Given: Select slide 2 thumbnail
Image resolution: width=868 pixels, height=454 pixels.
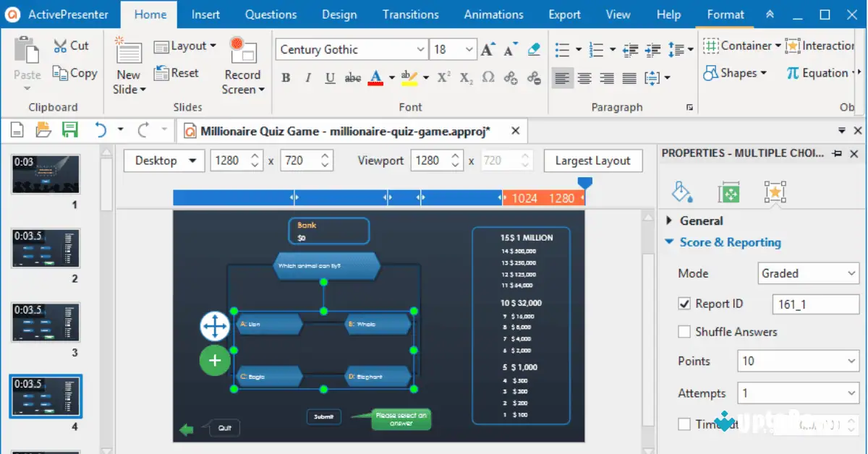Looking at the screenshot, I should (46, 248).
